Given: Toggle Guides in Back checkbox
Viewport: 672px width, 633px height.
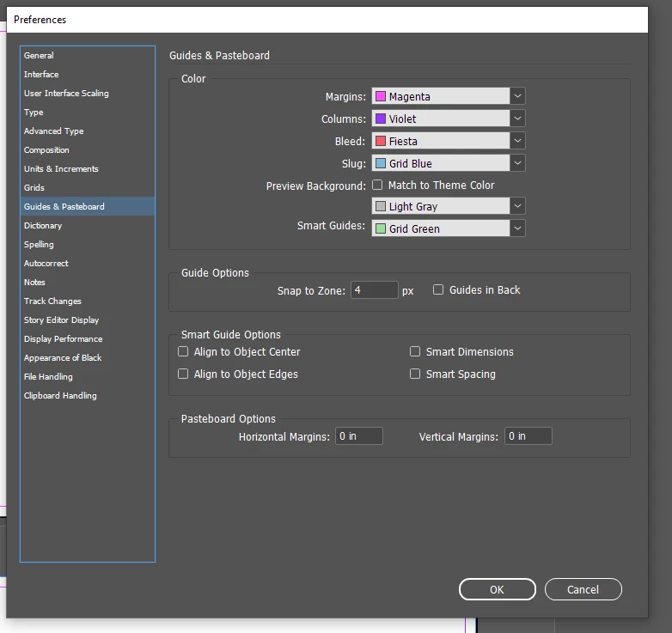Looking at the screenshot, I should pyautogui.click(x=438, y=290).
